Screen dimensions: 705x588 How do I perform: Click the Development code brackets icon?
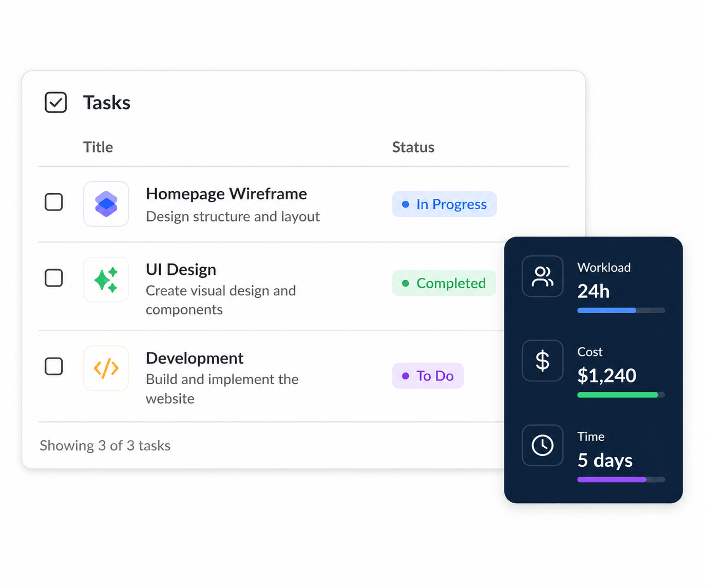106,368
